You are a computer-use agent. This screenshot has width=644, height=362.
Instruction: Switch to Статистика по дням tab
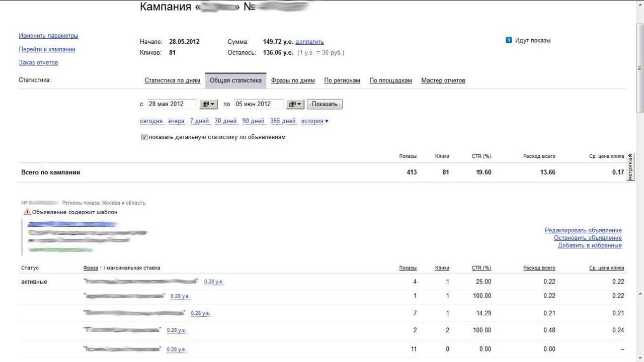click(x=172, y=80)
